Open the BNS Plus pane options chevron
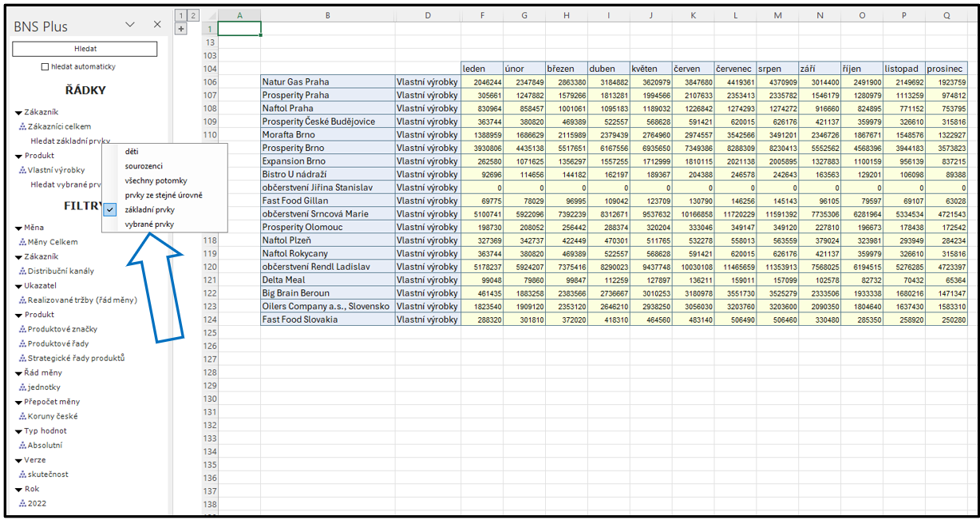 click(x=131, y=25)
